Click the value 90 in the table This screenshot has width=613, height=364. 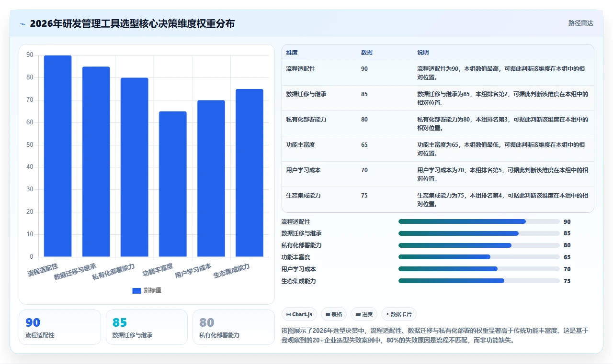[x=364, y=69]
